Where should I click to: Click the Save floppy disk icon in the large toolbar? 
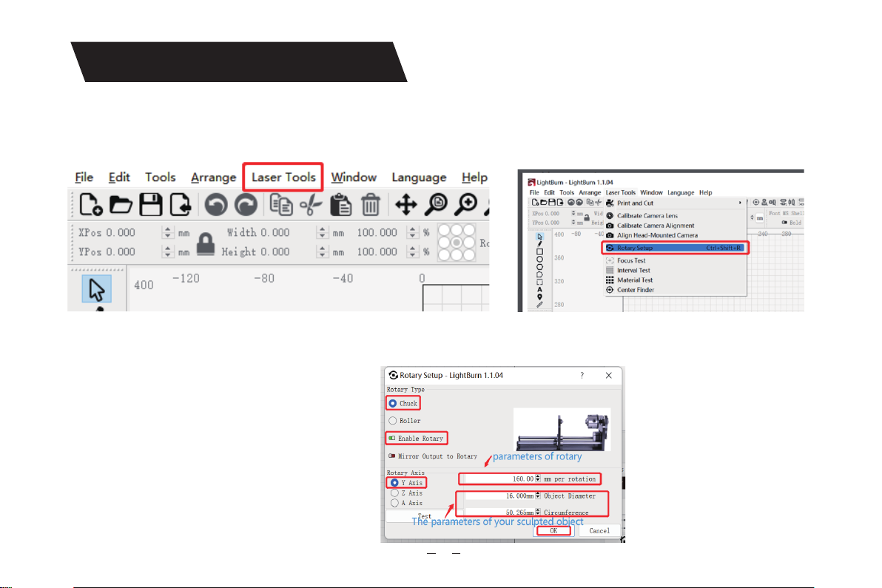pos(151,205)
